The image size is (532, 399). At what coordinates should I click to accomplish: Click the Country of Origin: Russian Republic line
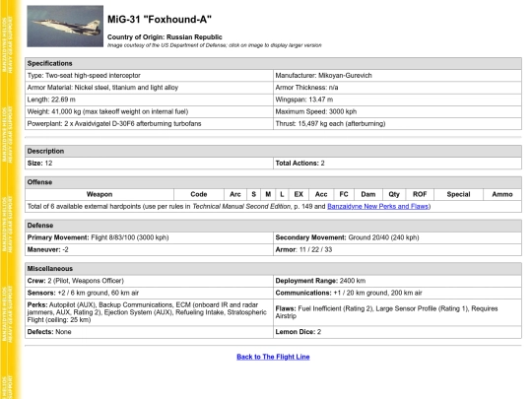coord(165,37)
